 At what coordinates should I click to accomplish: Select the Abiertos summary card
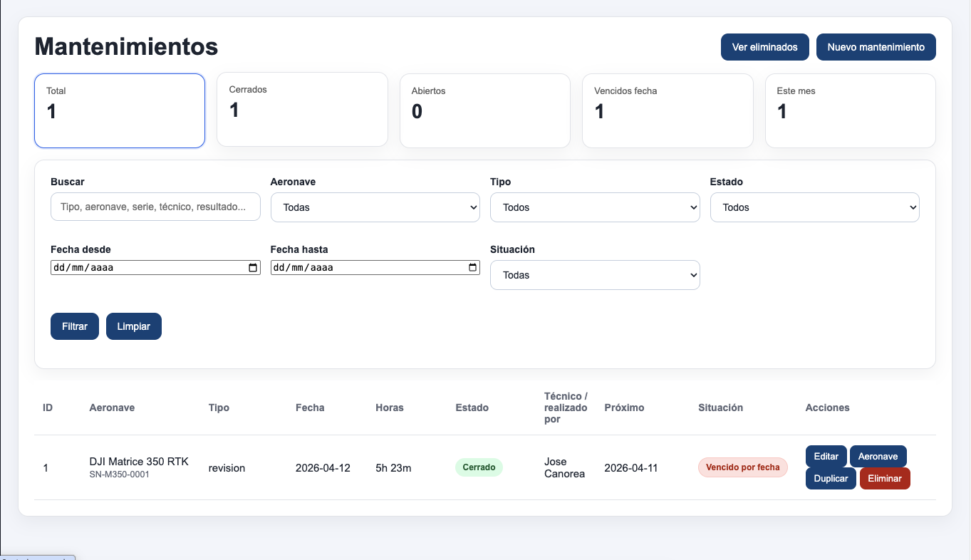tap(485, 110)
